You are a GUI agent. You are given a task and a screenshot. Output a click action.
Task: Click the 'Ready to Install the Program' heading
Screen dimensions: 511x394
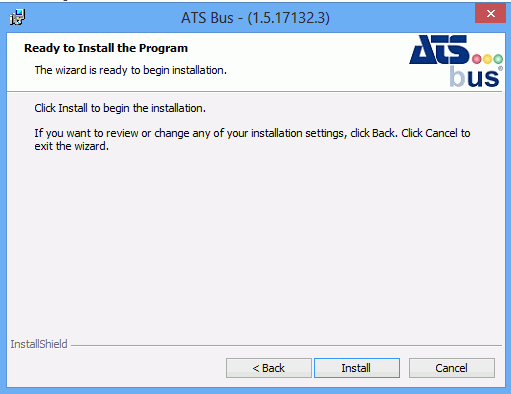pos(106,48)
